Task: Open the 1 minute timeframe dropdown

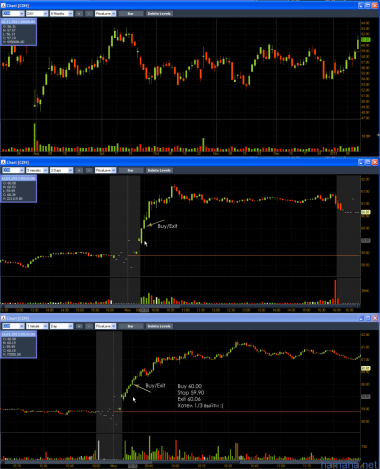Action: (x=37, y=326)
